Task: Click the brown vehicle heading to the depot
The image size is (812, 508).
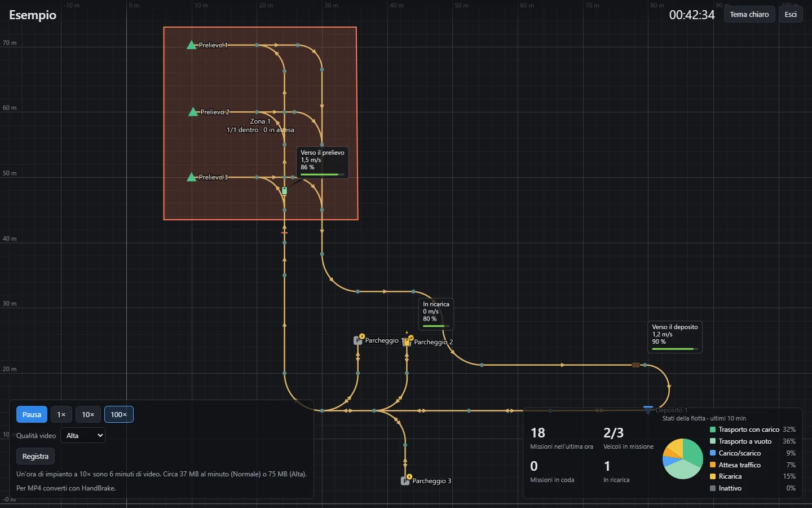Action: (x=636, y=365)
